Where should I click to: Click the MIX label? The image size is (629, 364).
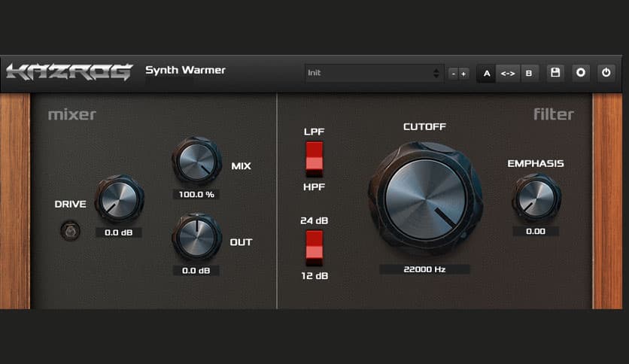(241, 166)
